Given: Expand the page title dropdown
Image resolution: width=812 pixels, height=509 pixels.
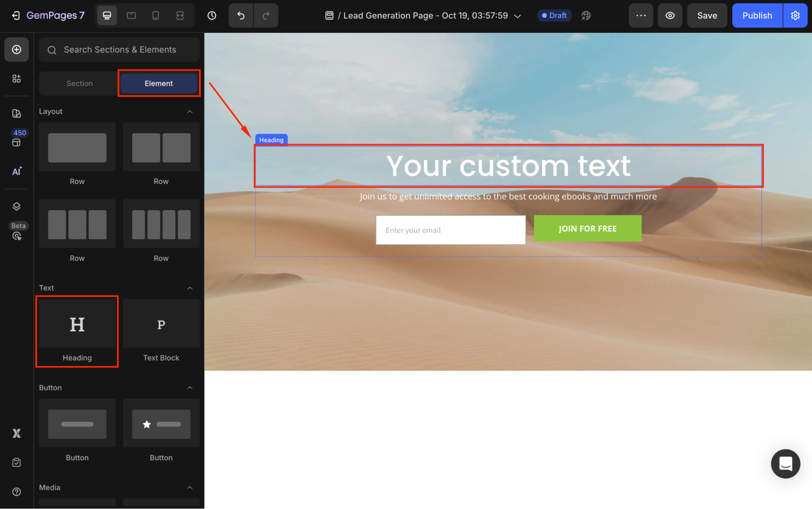Looking at the screenshot, I should (518, 16).
